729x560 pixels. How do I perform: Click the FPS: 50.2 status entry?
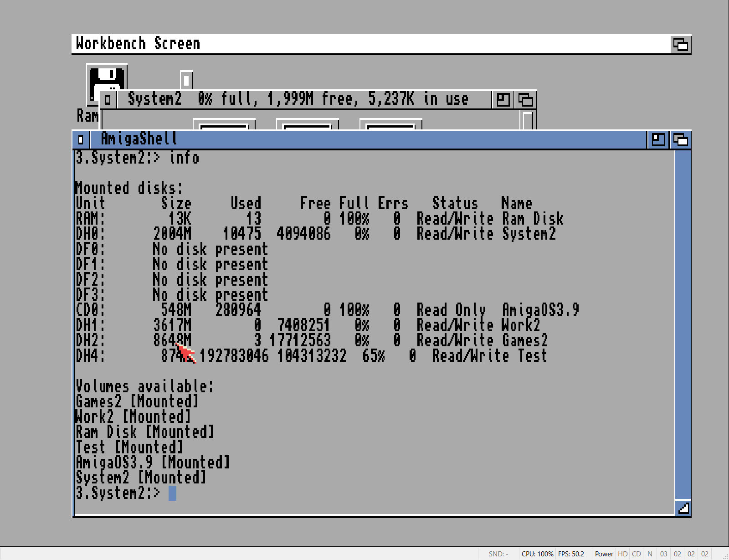click(571, 554)
